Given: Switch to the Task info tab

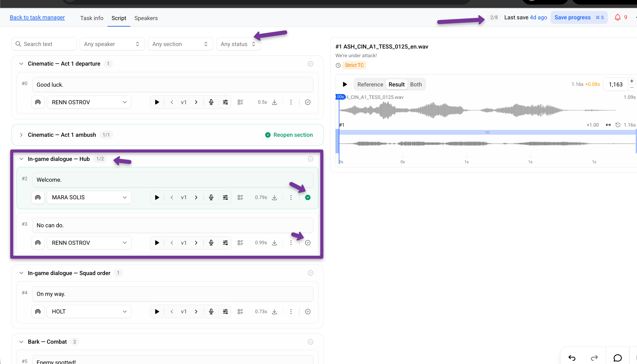Looking at the screenshot, I should pos(92,18).
